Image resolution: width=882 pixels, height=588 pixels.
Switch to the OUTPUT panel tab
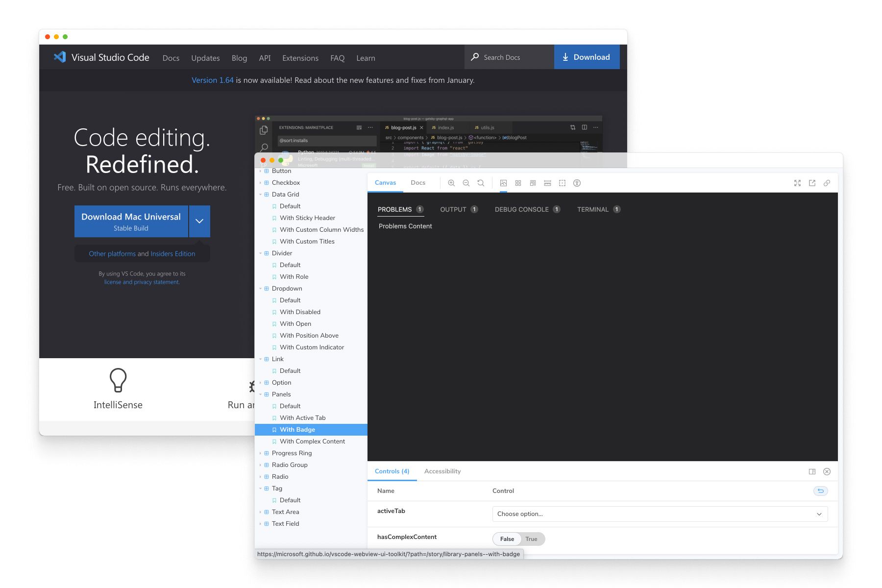[459, 209]
